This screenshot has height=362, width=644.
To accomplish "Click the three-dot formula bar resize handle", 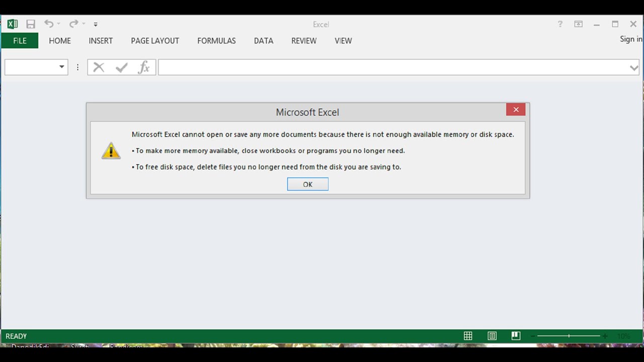I will (77, 67).
